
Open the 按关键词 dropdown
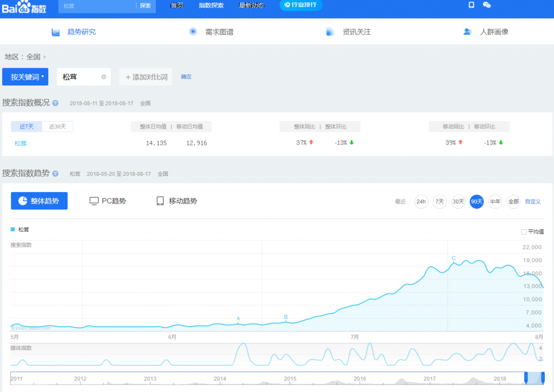tap(25, 77)
